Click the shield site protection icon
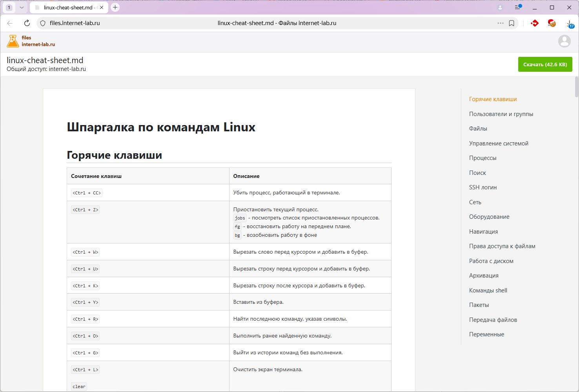 tap(43, 23)
